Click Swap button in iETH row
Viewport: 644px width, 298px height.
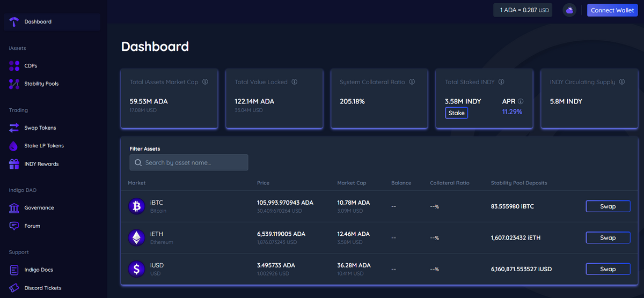point(608,237)
